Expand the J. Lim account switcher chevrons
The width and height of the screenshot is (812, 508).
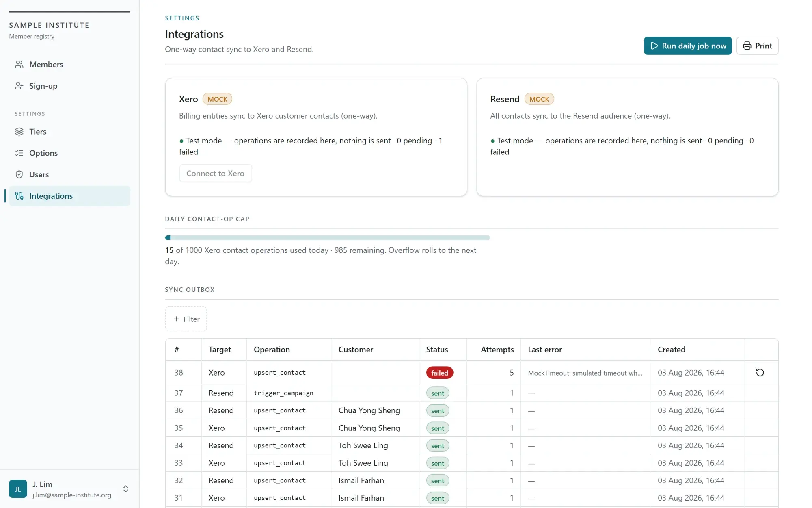[x=126, y=489]
